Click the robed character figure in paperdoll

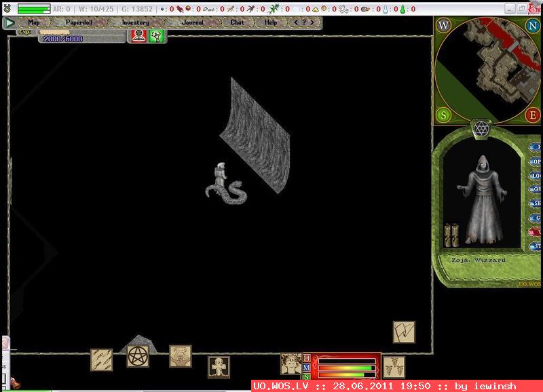(483, 199)
